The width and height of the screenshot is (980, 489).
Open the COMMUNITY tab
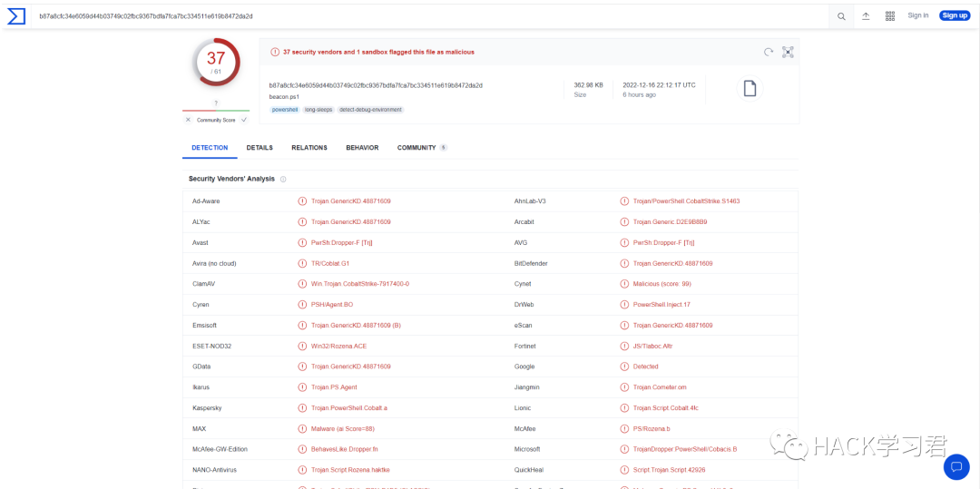[x=422, y=148]
